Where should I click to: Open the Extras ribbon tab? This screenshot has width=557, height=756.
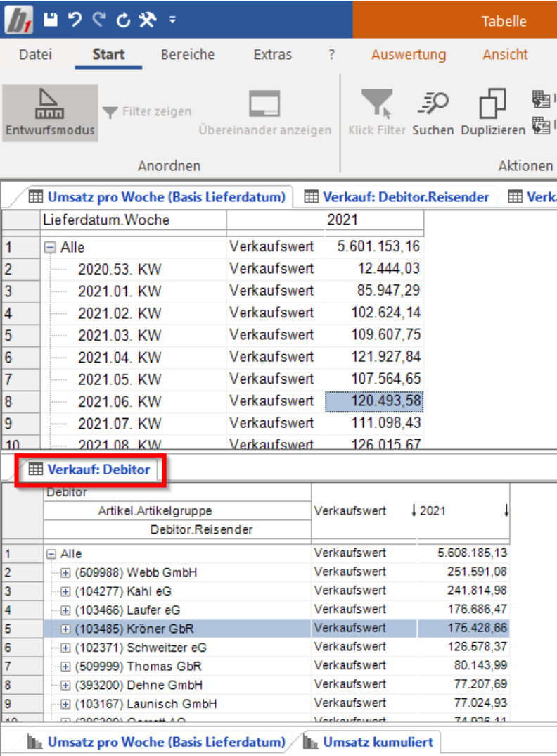click(x=273, y=54)
